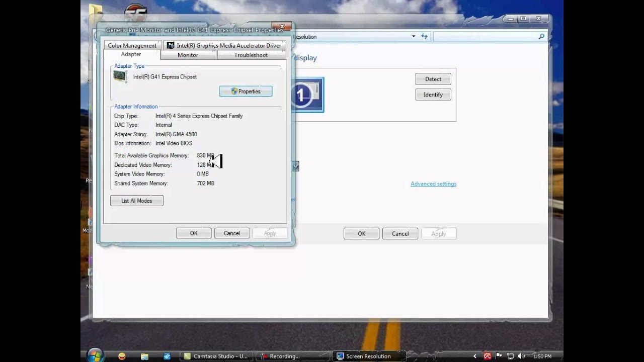The image size is (644, 362).
Task: Switch to Color Management tab
Action: [132, 45]
